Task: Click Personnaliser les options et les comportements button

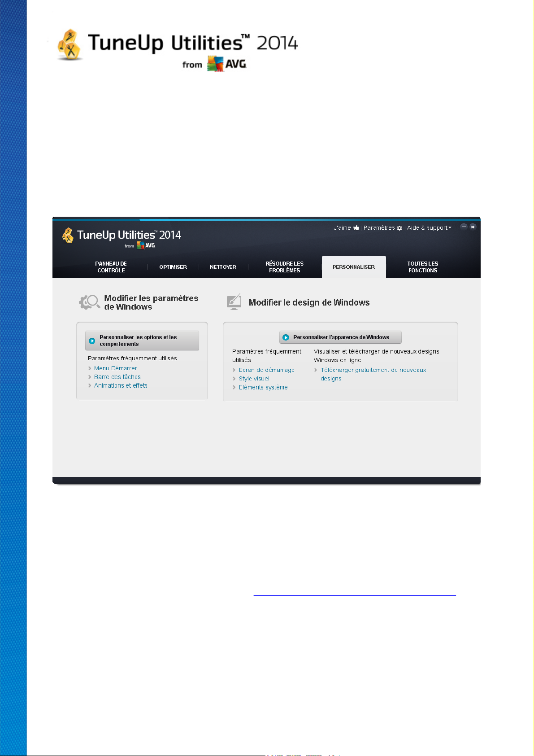Action: coord(142,341)
